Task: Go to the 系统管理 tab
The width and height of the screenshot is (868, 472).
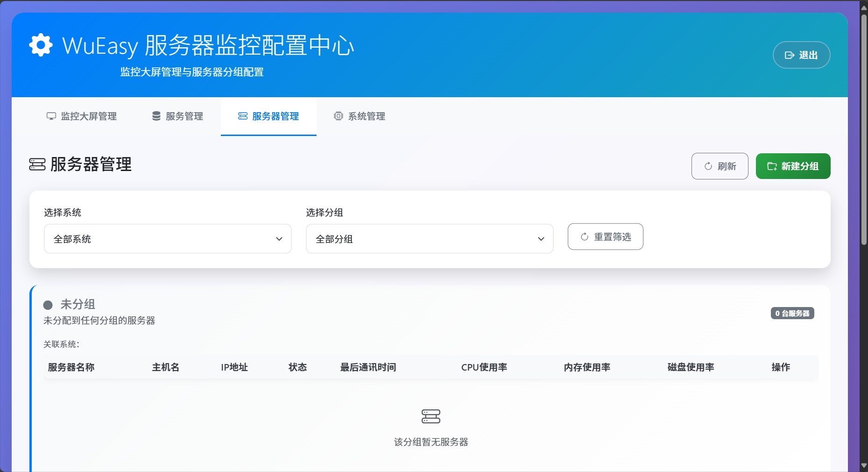Action: click(x=360, y=116)
